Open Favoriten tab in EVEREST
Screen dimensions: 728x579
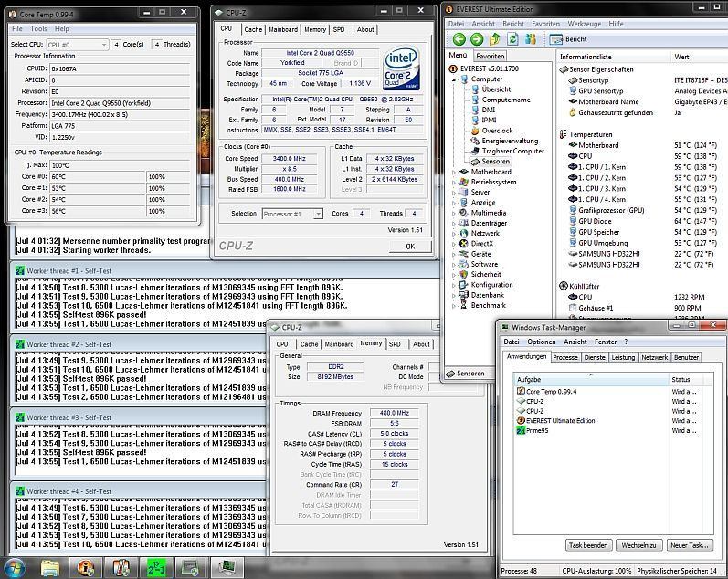coord(491,57)
